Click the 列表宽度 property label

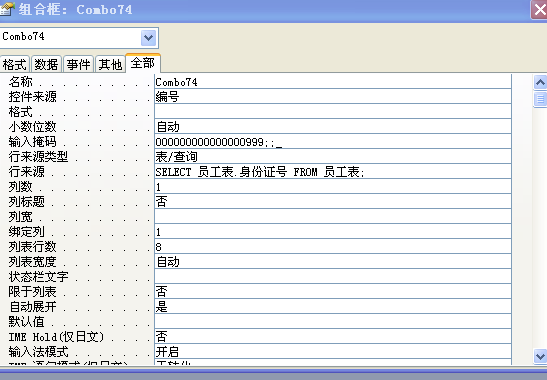(x=32, y=262)
